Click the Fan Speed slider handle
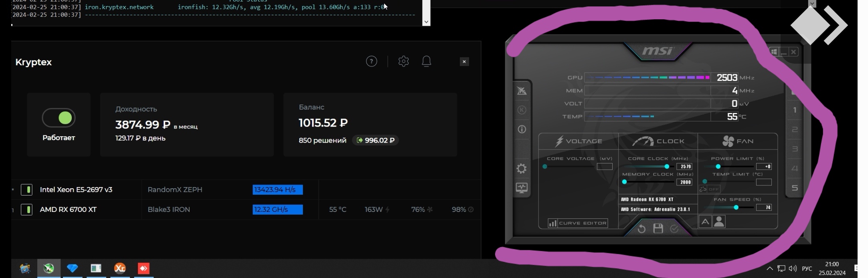868x278 pixels. click(736, 207)
